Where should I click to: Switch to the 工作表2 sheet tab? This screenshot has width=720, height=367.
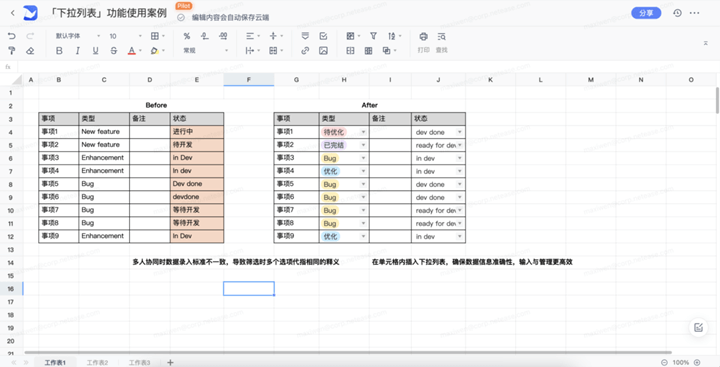pyautogui.click(x=97, y=362)
